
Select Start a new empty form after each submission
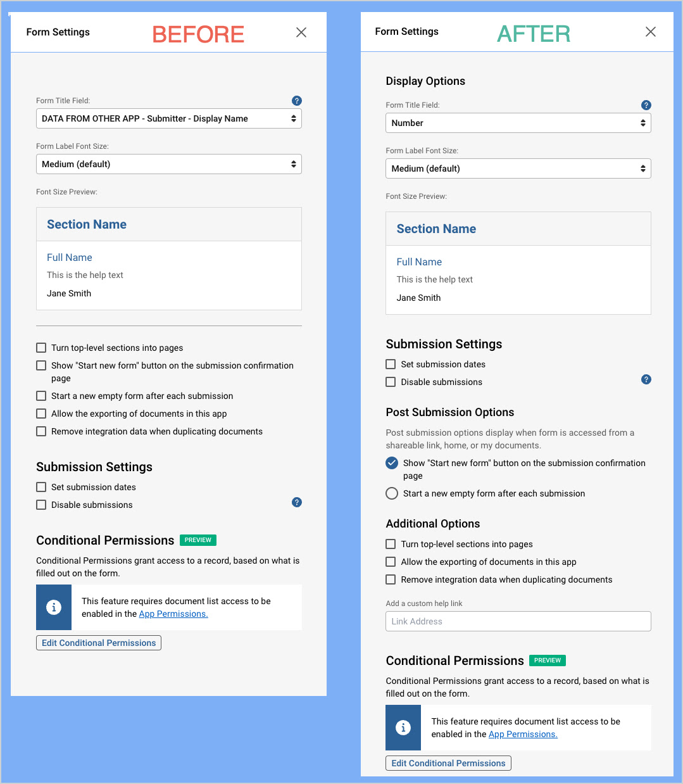click(392, 493)
